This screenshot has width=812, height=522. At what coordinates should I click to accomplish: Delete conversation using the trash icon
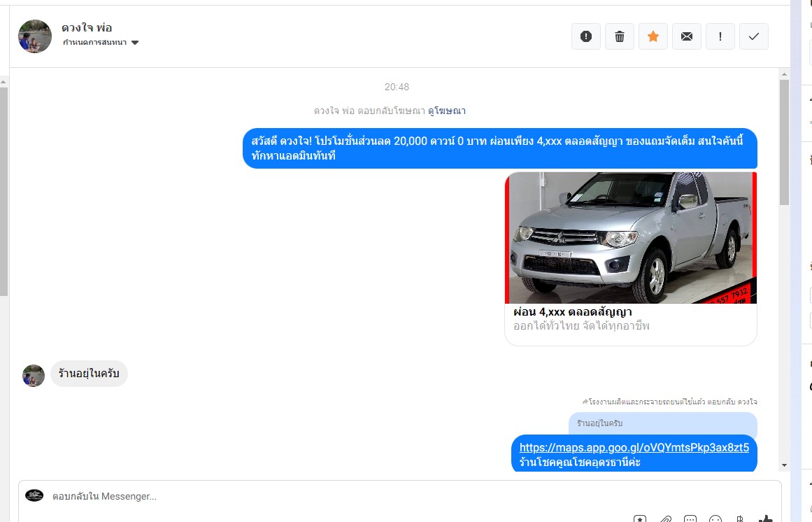pyautogui.click(x=620, y=36)
